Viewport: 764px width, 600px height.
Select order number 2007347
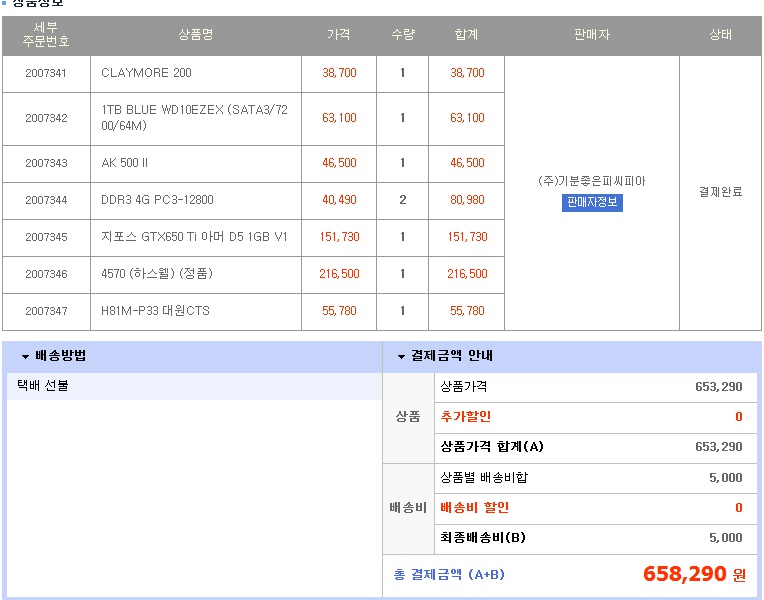(x=46, y=311)
